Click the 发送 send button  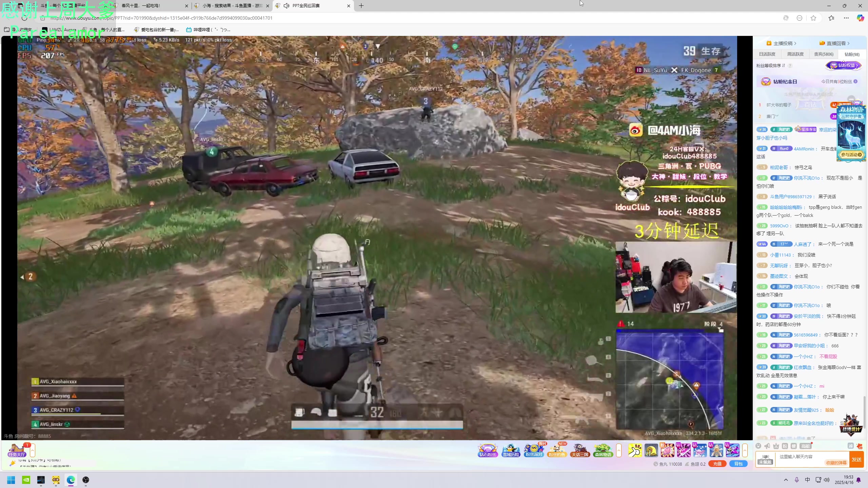857,460
